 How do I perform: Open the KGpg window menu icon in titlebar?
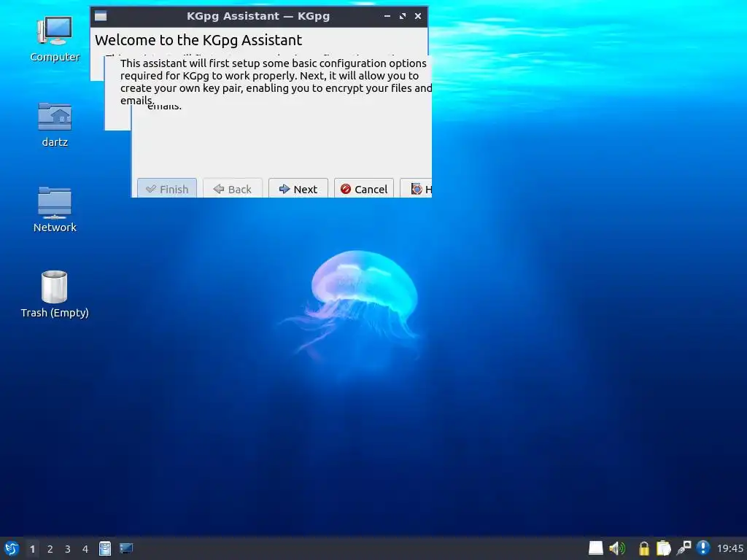coord(101,16)
